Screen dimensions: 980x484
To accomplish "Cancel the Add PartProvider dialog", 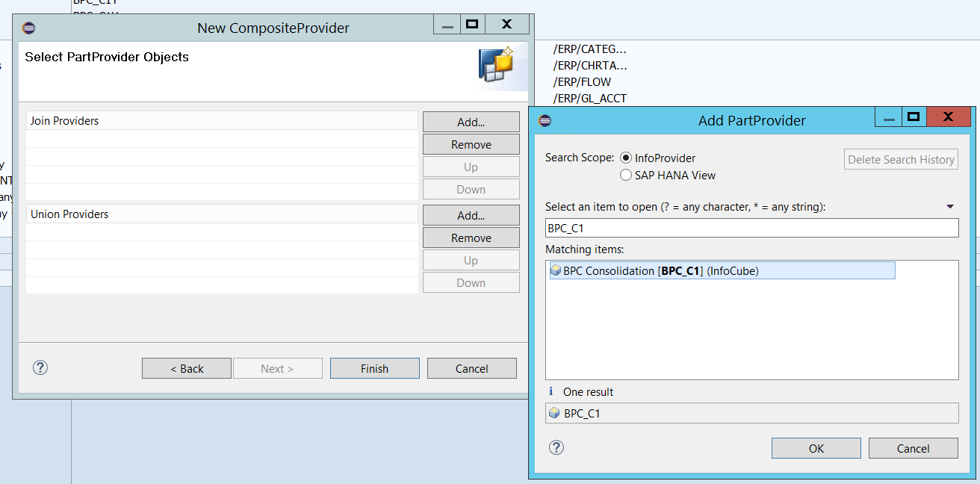I will coord(913,448).
